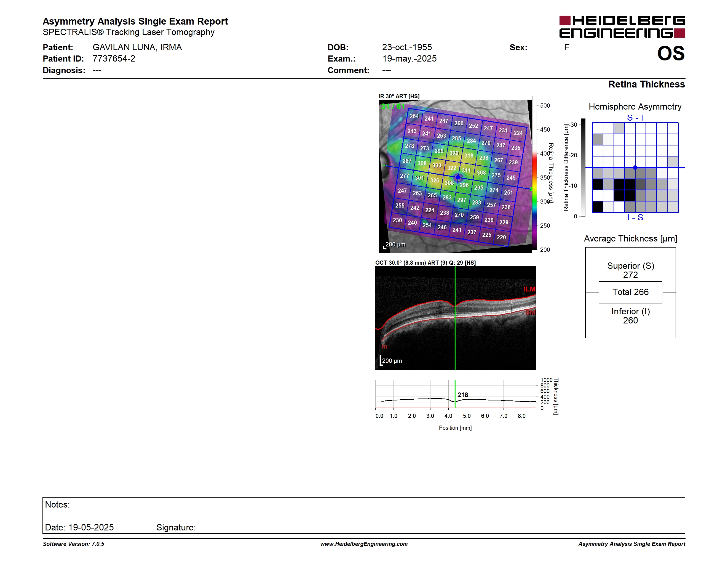728x563 pixels.
Task: Click thickness grid cell 333
Action: pos(437,165)
